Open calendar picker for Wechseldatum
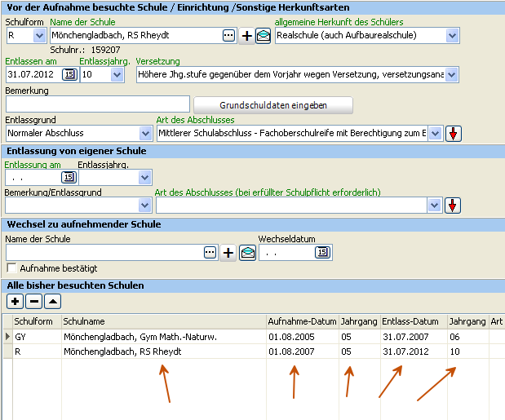505x420 pixels. pyautogui.click(x=323, y=252)
